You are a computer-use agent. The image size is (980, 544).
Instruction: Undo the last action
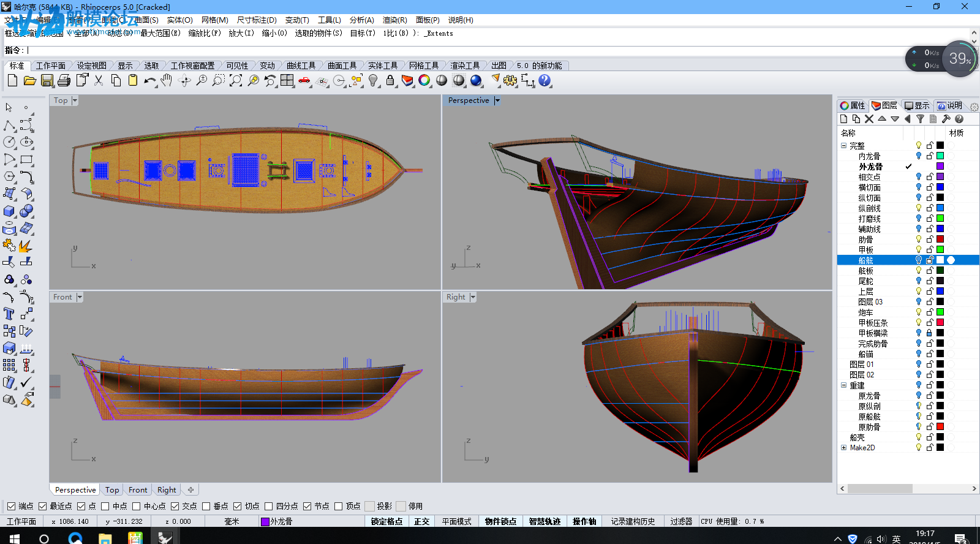(x=150, y=80)
